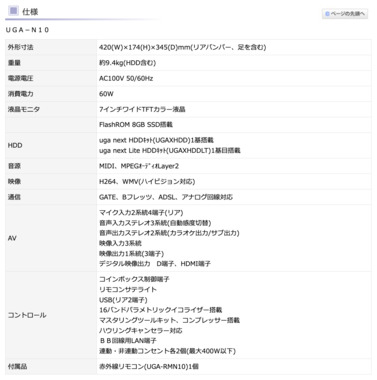Image resolution: width=377 pixels, height=380 pixels.
Task: Click the uga next HDDｷｯﾄ(UGAXHDD) line
Action: point(156,140)
